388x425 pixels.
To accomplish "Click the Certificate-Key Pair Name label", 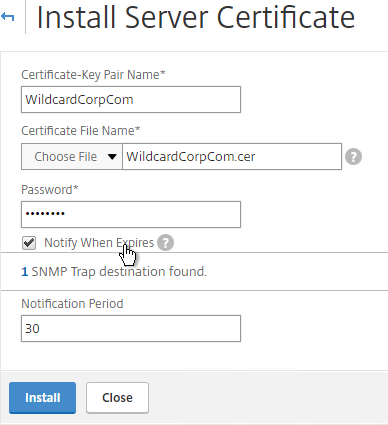I will 93,75.
